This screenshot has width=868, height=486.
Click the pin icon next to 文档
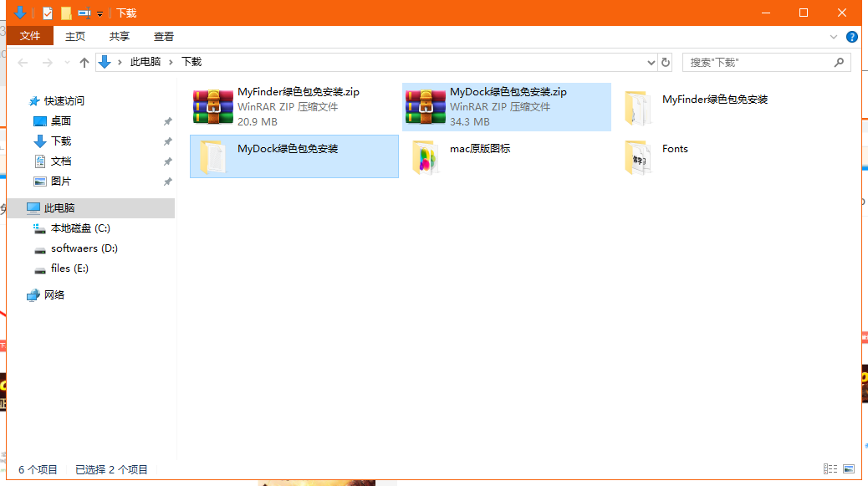167,161
